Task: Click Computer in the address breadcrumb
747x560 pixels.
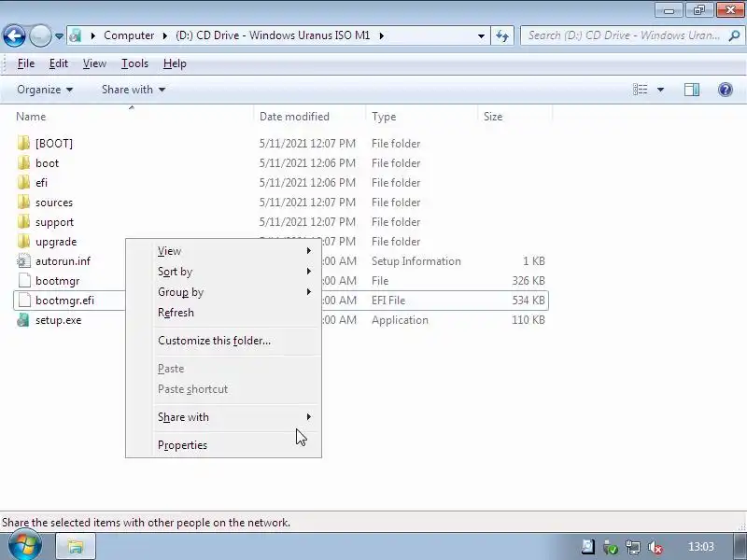Action: [129, 35]
